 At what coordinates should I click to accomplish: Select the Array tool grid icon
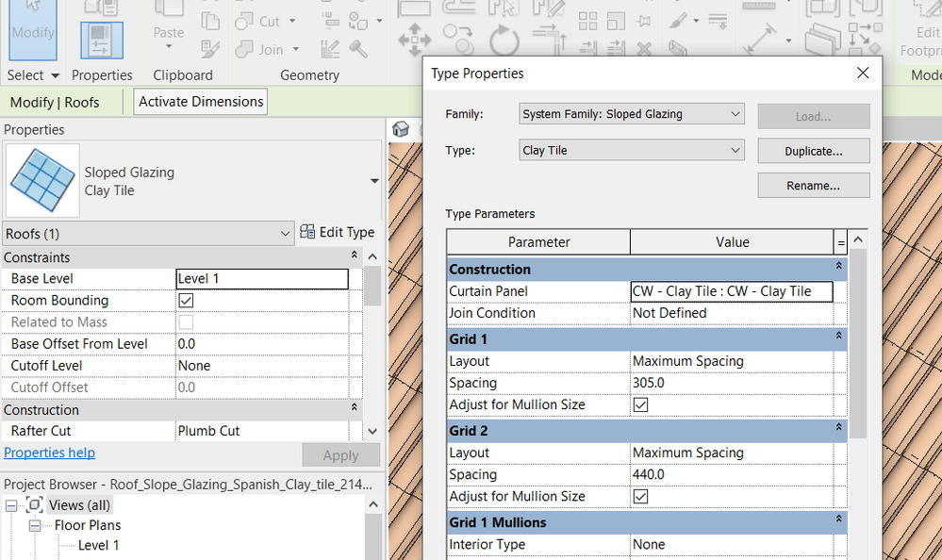pos(587,21)
